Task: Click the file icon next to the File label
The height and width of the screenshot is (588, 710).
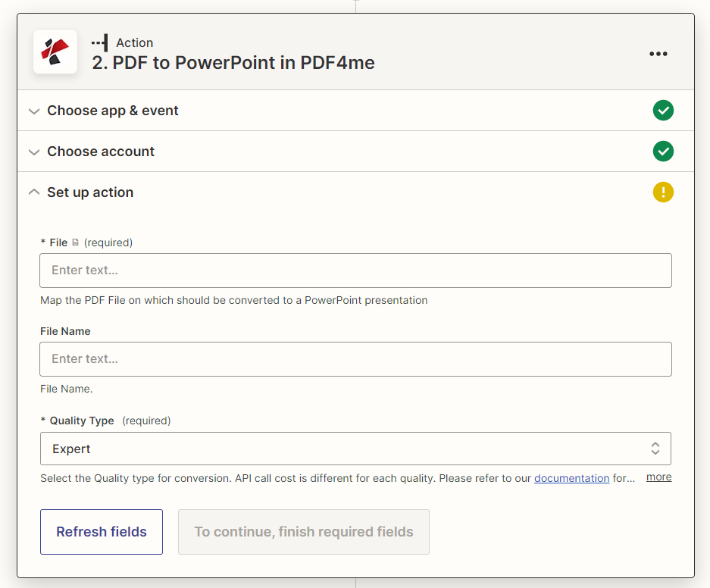Action: pos(74,242)
